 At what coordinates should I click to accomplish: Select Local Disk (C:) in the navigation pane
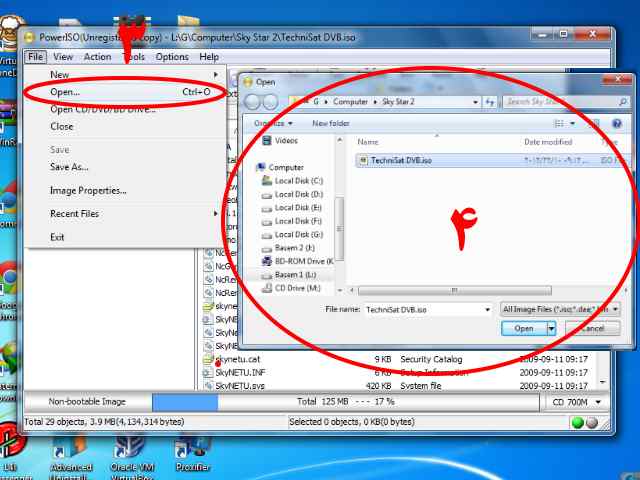[x=298, y=181]
